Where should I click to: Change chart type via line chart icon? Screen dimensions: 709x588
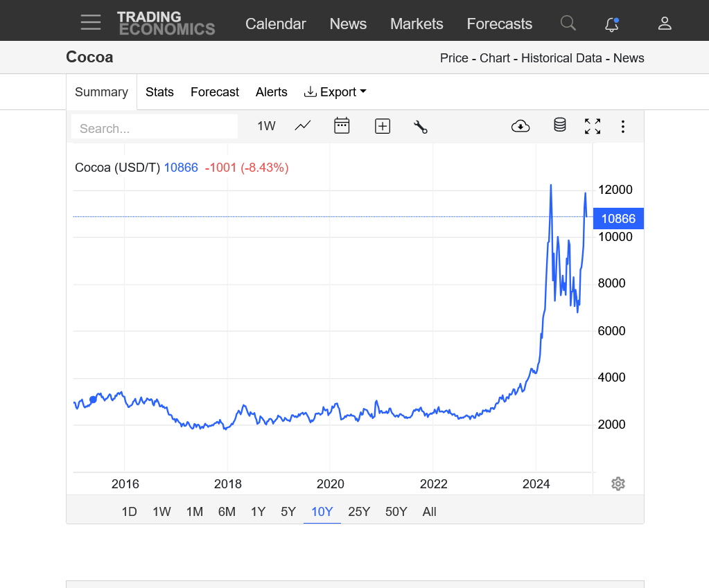click(x=302, y=125)
